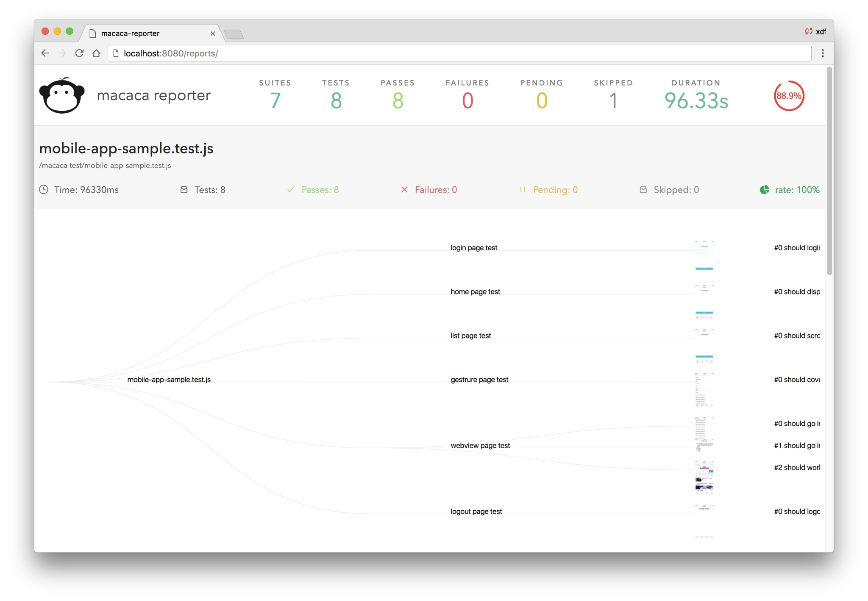Click the browser home icon

[97, 53]
